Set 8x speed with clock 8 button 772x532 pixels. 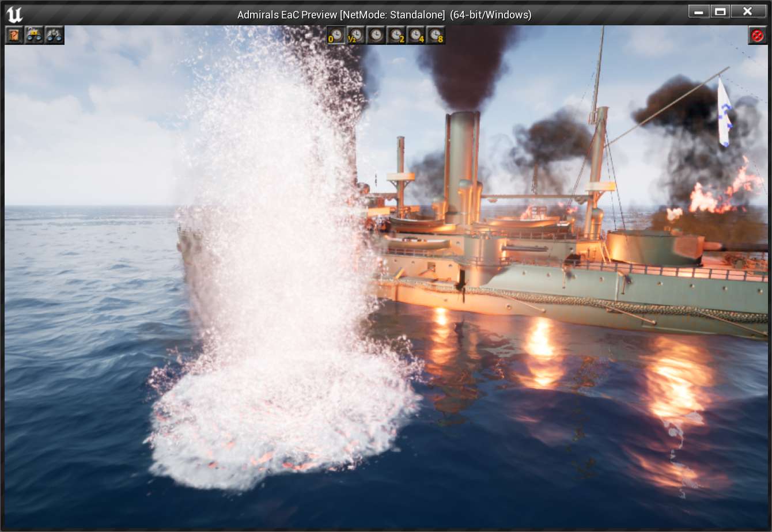pyautogui.click(x=436, y=36)
